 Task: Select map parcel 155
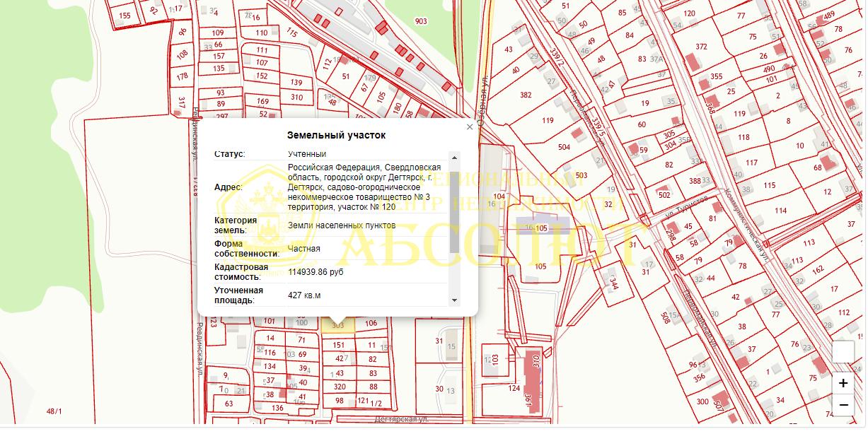coord(125,16)
